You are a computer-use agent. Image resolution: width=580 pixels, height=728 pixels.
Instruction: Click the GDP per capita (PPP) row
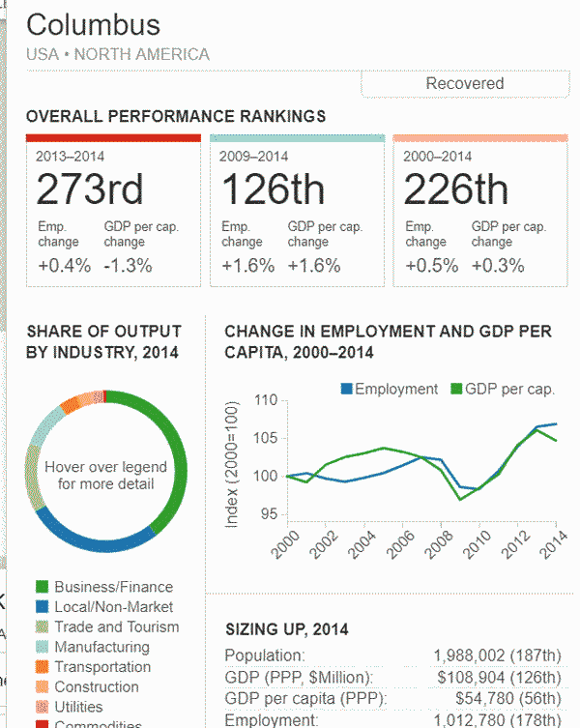[391, 699]
